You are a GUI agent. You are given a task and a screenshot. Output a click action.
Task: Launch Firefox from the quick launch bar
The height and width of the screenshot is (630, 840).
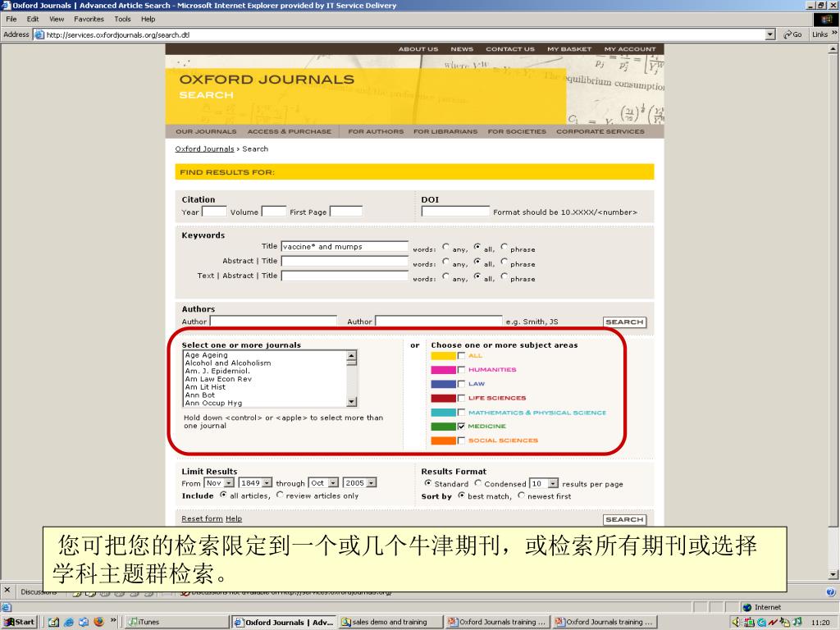[98, 622]
